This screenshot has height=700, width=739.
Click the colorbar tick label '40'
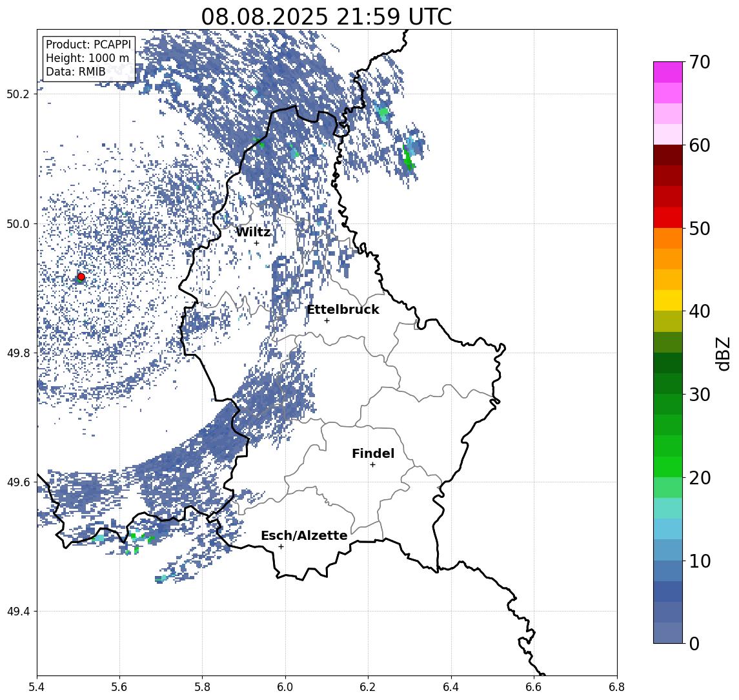click(x=700, y=311)
